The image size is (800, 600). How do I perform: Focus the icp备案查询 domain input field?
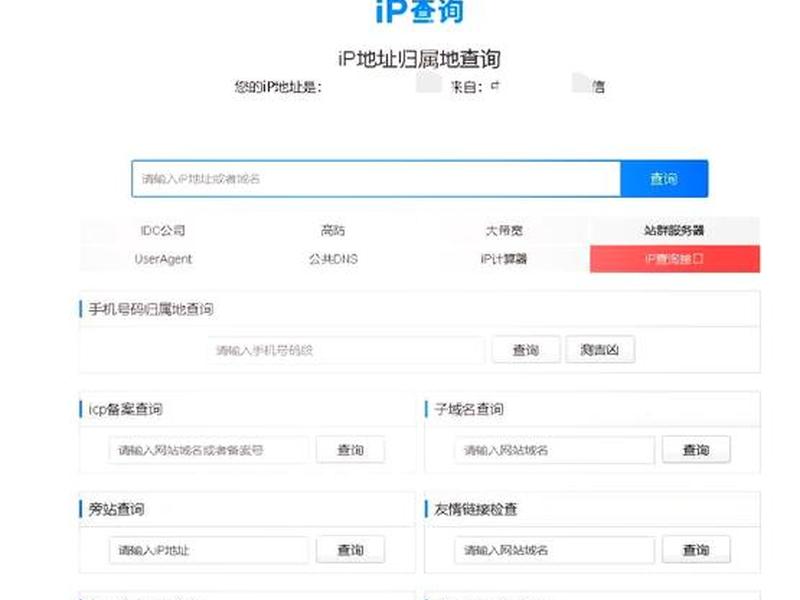[209, 450]
